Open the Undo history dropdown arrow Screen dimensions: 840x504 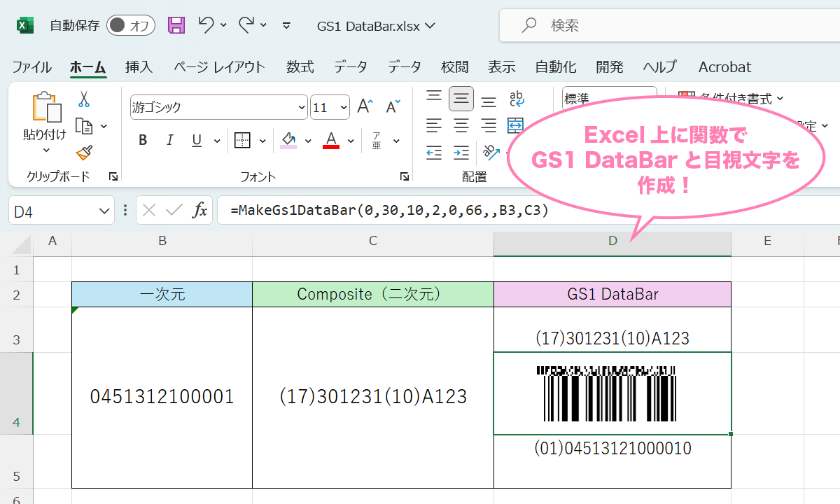tap(223, 25)
